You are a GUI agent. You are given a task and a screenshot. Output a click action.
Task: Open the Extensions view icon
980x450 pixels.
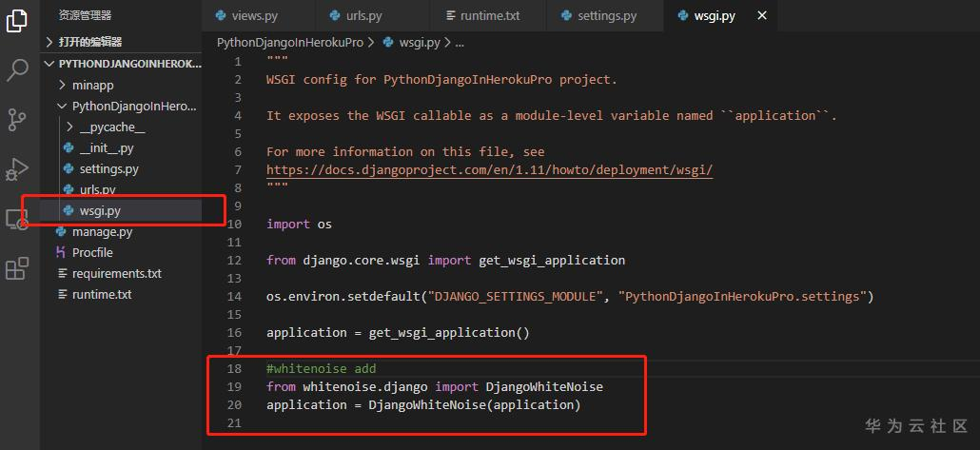(17, 269)
